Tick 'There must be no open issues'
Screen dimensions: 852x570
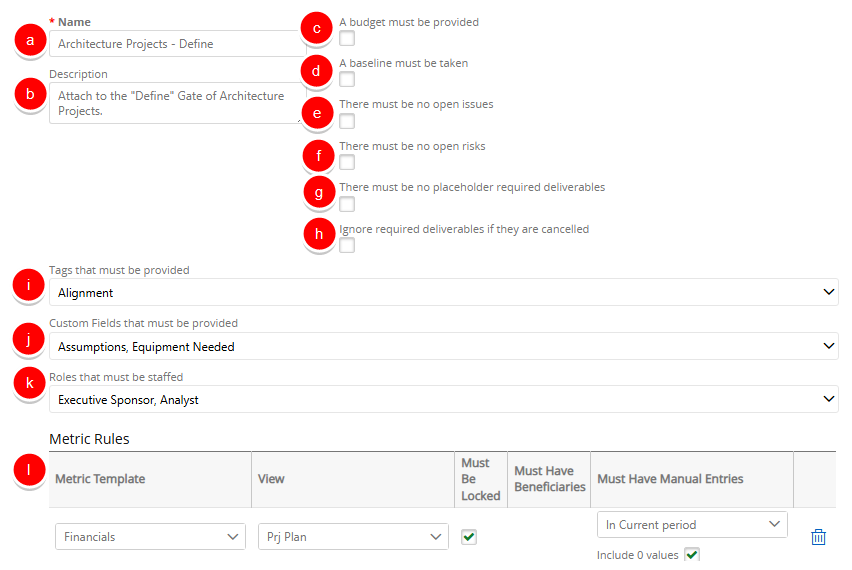point(347,122)
